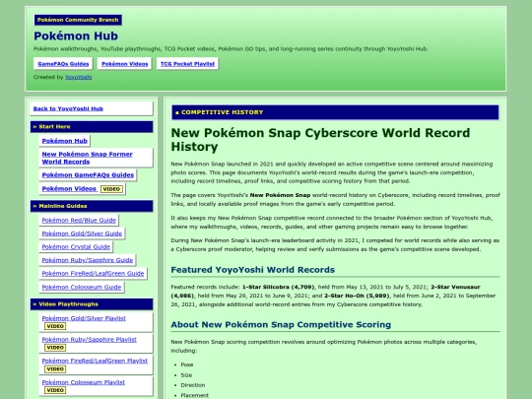Open the Pokémon Crystal Guide

[x=76, y=246]
